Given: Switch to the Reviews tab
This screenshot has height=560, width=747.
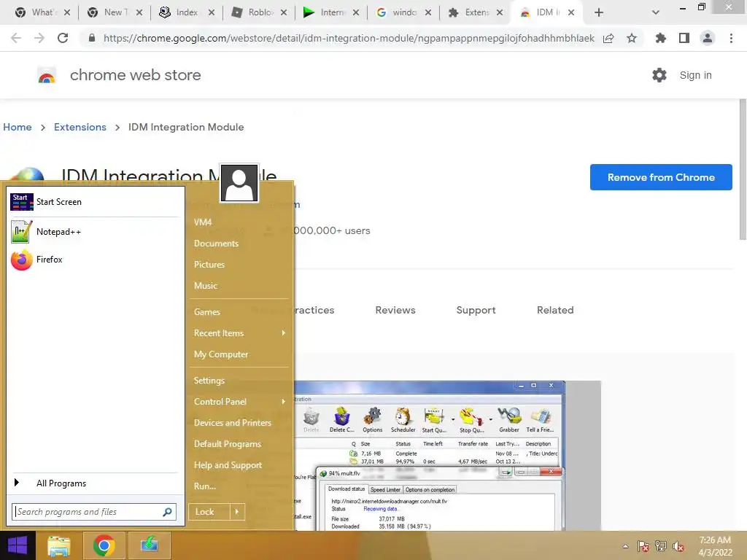Looking at the screenshot, I should (x=395, y=310).
